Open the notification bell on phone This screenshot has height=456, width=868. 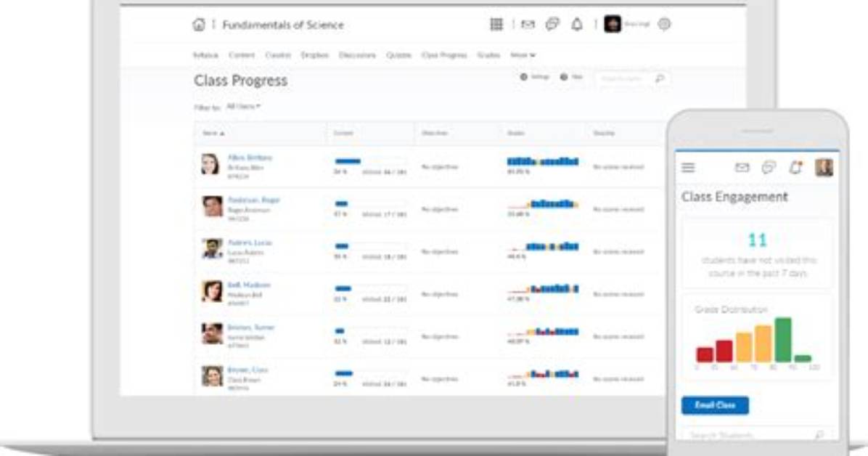pyautogui.click(x=795, y=167)
